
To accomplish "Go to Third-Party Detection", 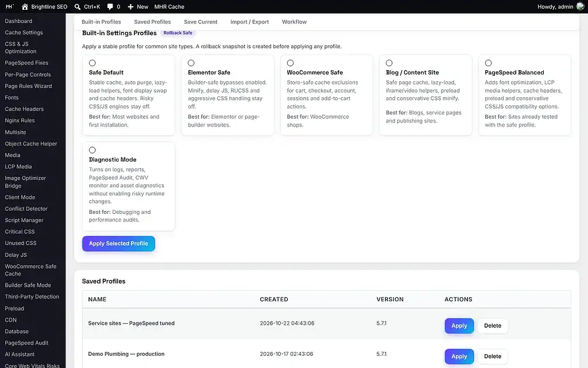I will [32, 297].
